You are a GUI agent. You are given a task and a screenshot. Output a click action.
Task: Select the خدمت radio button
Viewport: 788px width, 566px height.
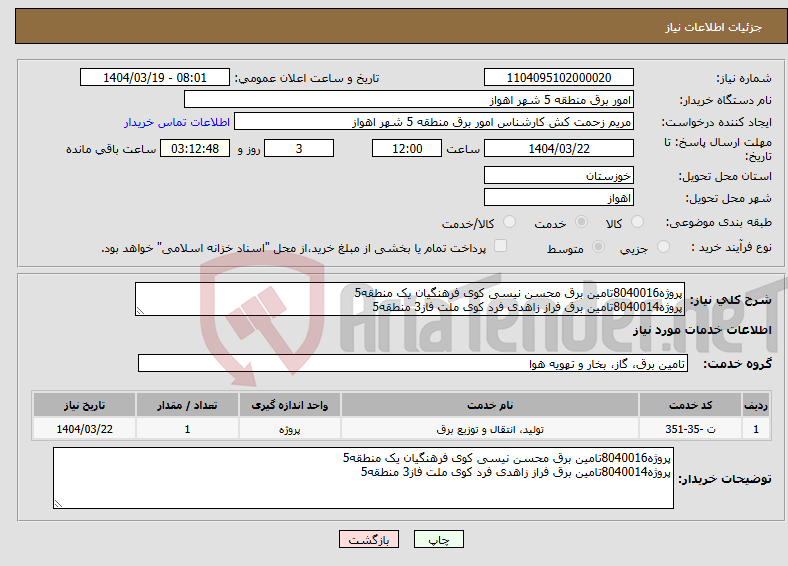pos(581,222)
